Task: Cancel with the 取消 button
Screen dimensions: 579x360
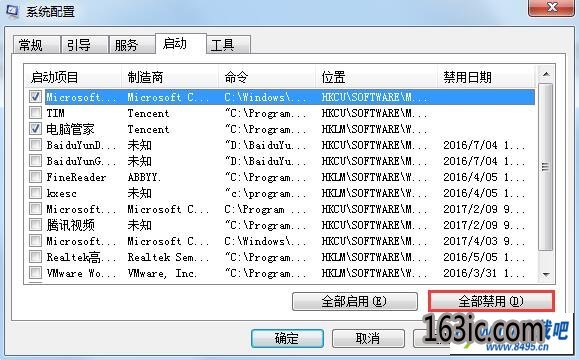Action: click(x=368, y=338)
